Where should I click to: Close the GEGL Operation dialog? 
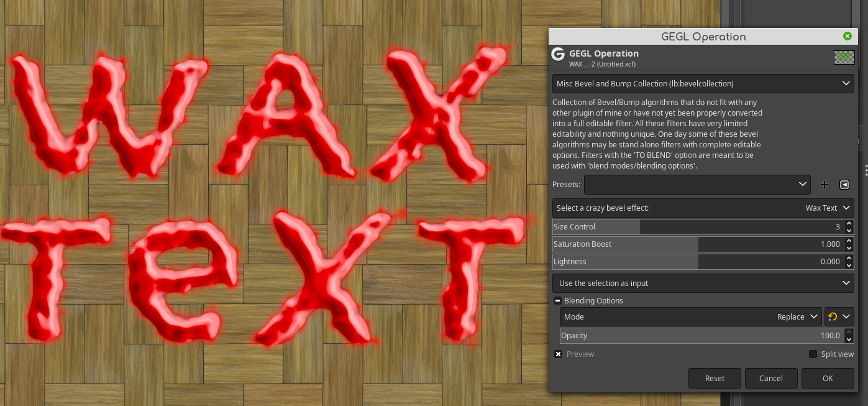coord(847,37)
